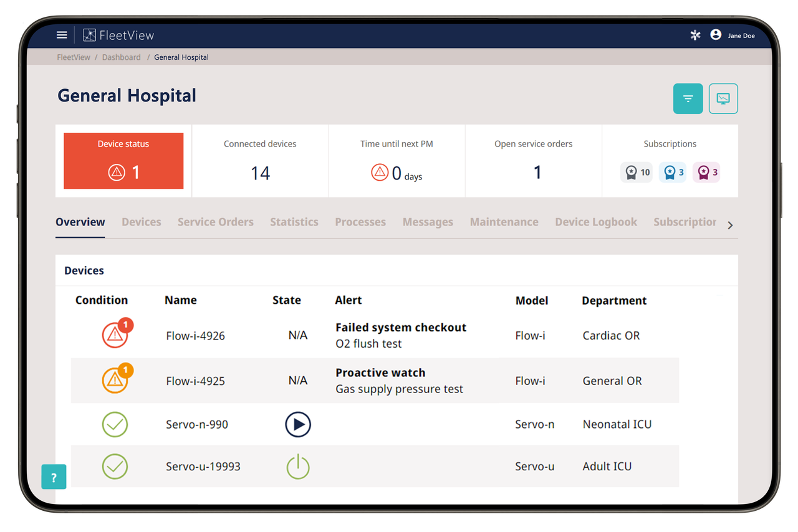The width and height of the screenshot is (798, 532).
Task: Toggle the standby power icon for Servo-u-19993
Action: click(298, 466)
